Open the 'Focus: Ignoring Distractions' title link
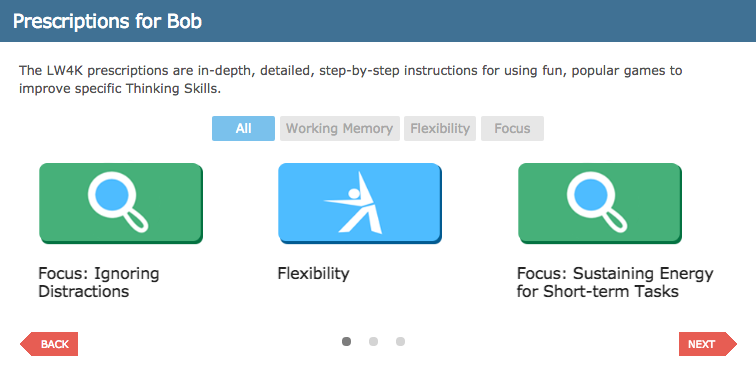 point(99,282)
